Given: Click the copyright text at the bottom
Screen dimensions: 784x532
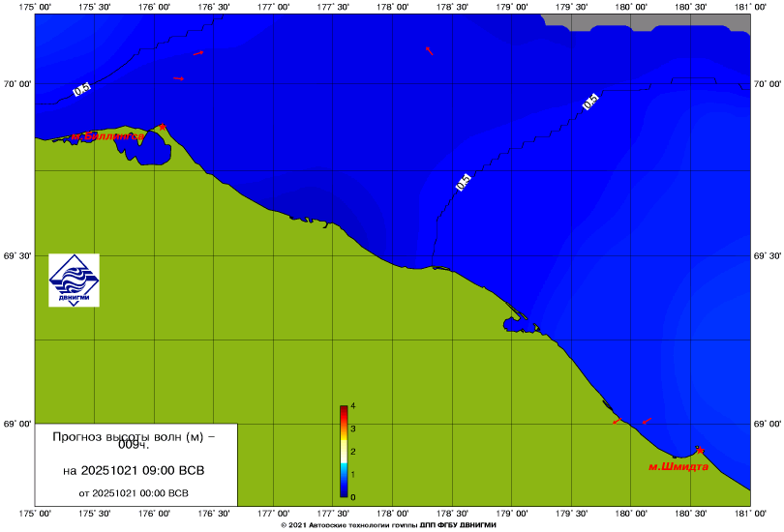Looking at the screenshot, I should click(392, 523).
